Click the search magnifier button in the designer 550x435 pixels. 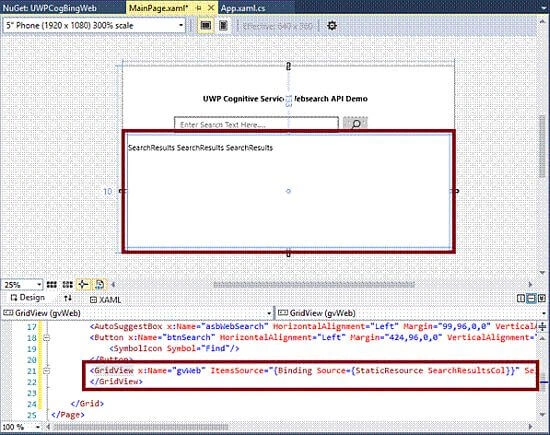355,124
